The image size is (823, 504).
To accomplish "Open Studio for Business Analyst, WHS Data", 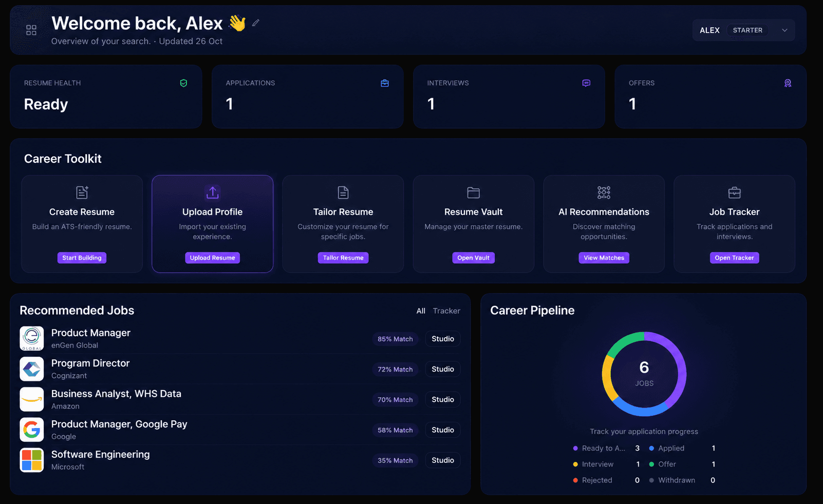I will (x=443, y=399).
